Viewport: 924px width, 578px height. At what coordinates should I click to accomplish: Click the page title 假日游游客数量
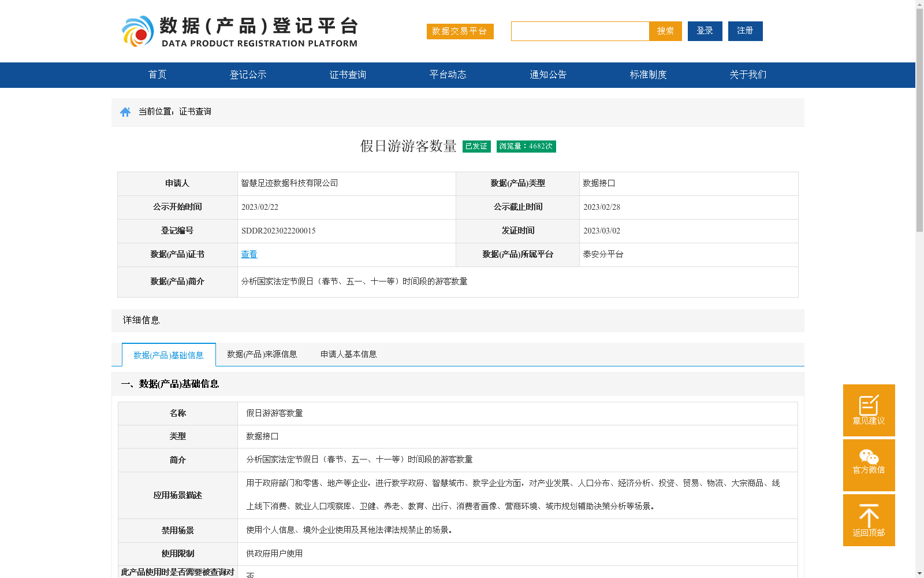coord(408,146)
